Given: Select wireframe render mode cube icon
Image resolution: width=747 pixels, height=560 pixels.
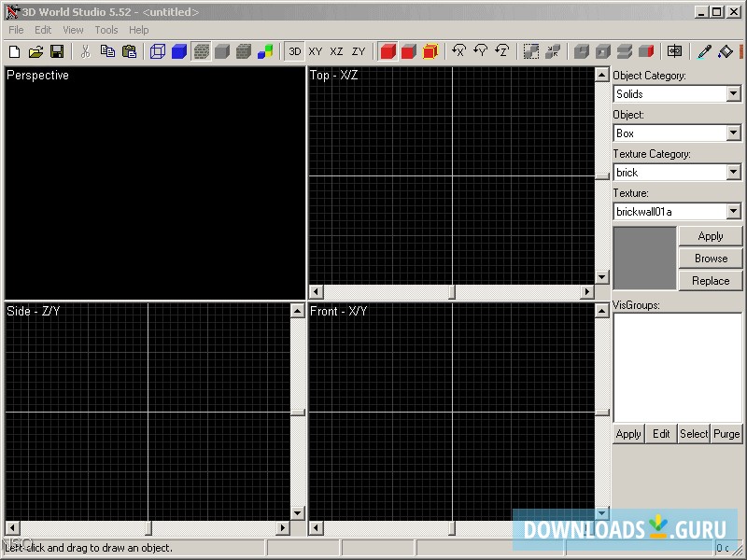Looking at the screenshot, I should pyautogui.click(x=158, y=51).
